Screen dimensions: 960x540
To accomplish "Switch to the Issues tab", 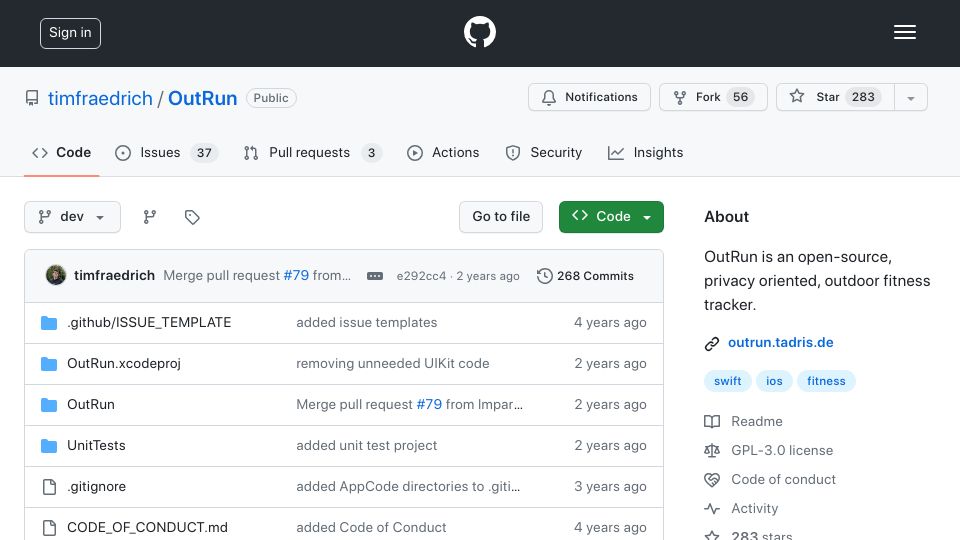I will pos(166,152).
